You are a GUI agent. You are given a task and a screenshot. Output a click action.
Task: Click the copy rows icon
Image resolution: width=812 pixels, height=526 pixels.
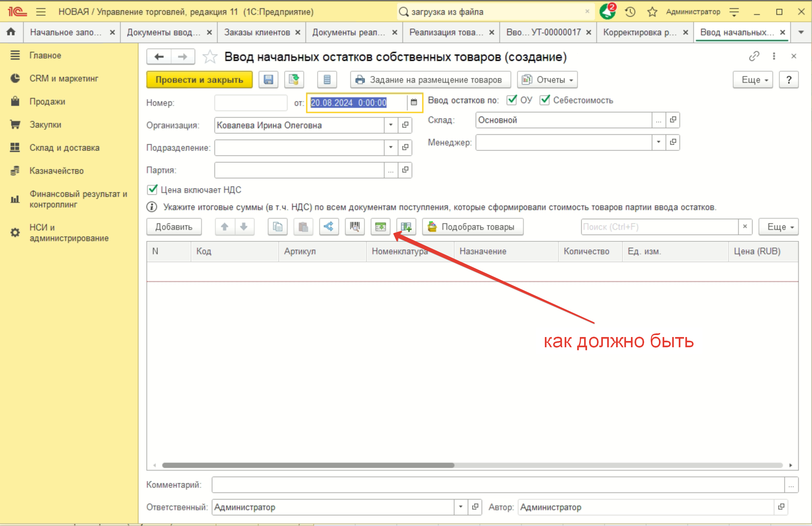click(277, 227)
